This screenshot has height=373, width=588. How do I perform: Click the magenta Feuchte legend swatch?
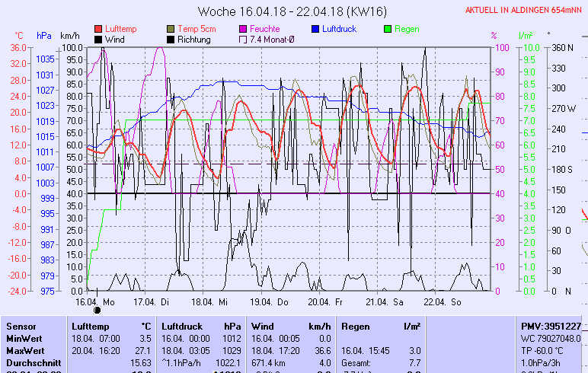tap(243, 29)
